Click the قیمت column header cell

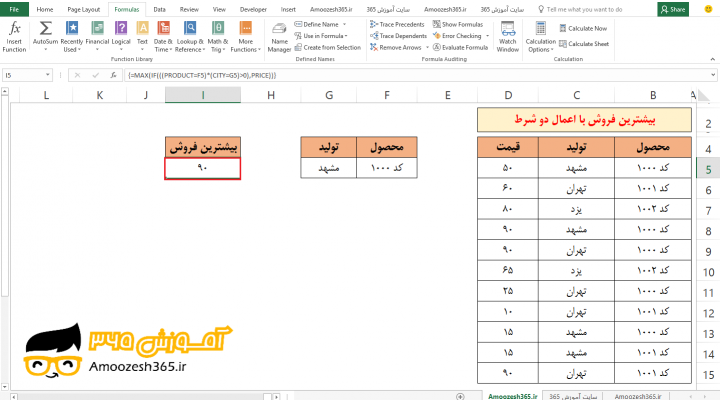tap(508, 147)
